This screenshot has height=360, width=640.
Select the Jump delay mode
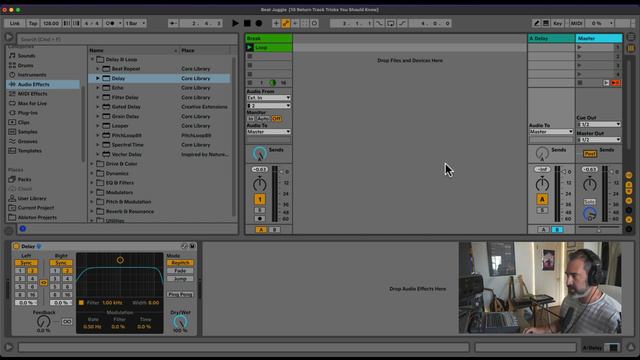point(180,279)
